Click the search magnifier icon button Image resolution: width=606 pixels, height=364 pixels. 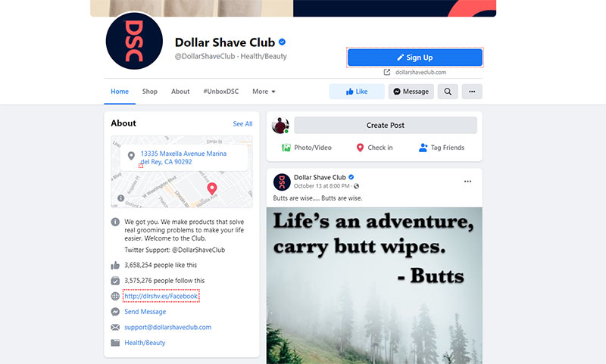[448, 92]
